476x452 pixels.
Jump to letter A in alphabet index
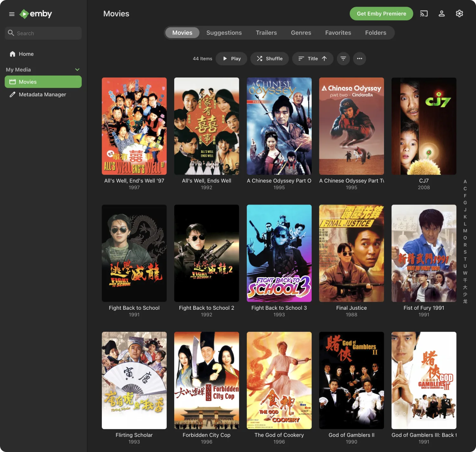pyautogui.click(x=465, y=182)
